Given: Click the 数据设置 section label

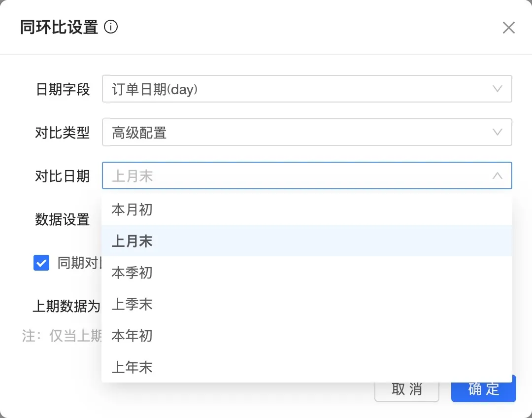Looking at the screenshot, I should 62,219.
